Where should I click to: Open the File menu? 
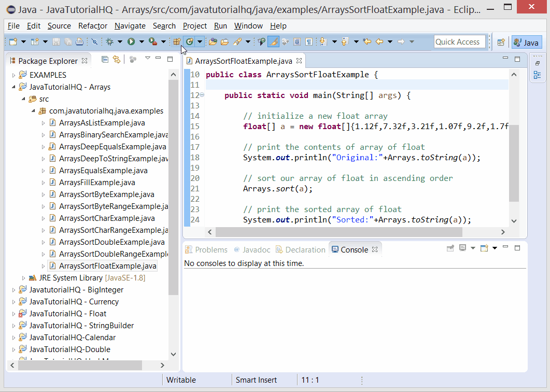point(13,26)
